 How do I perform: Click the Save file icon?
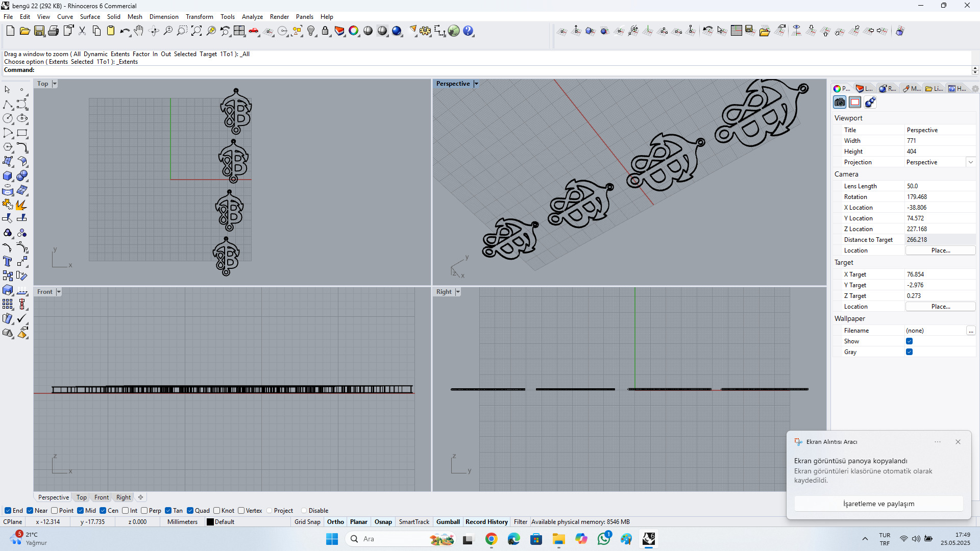[39, 31]
